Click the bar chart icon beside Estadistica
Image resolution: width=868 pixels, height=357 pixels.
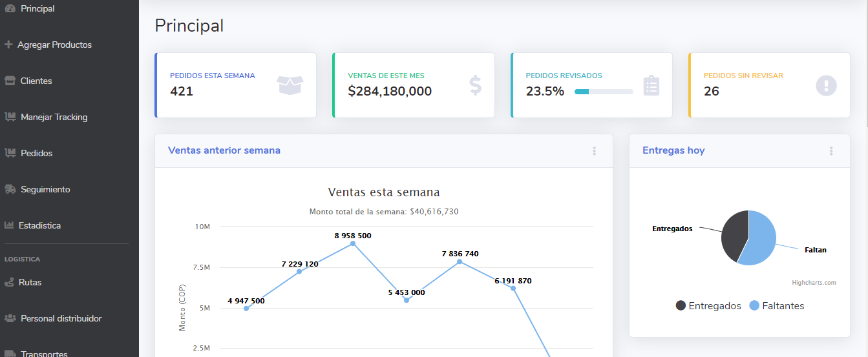click(9, 225)
